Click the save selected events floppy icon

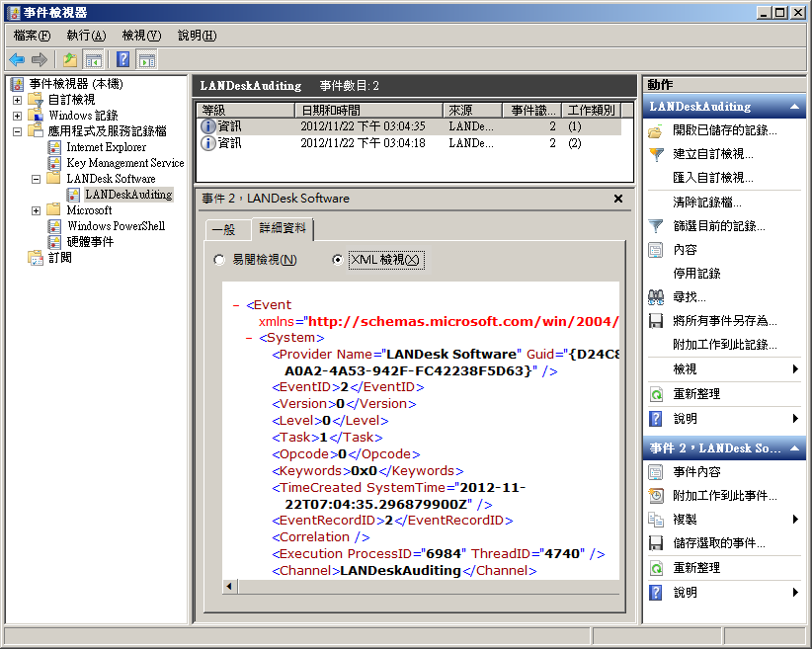[656, 543]
